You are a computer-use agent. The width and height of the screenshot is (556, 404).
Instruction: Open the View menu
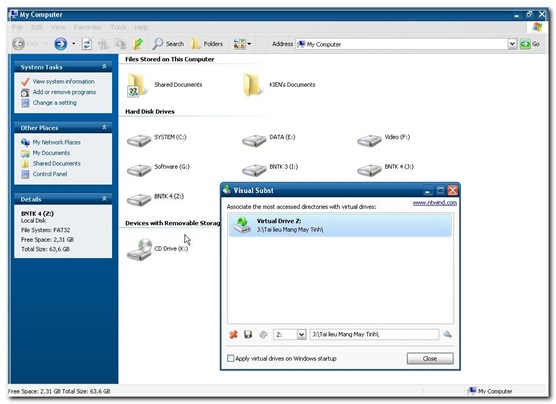(x=58, y=27)
